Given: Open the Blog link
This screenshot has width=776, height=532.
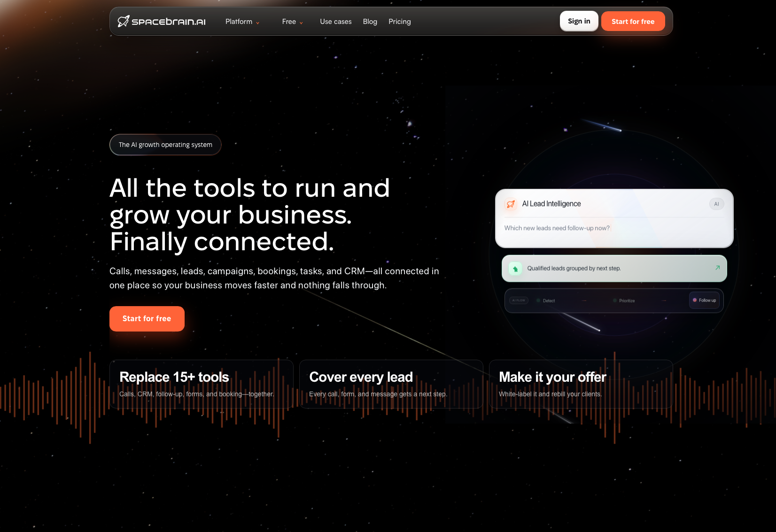Looking at the screenshot, I should pyautogui.click(x=370, y=22).
